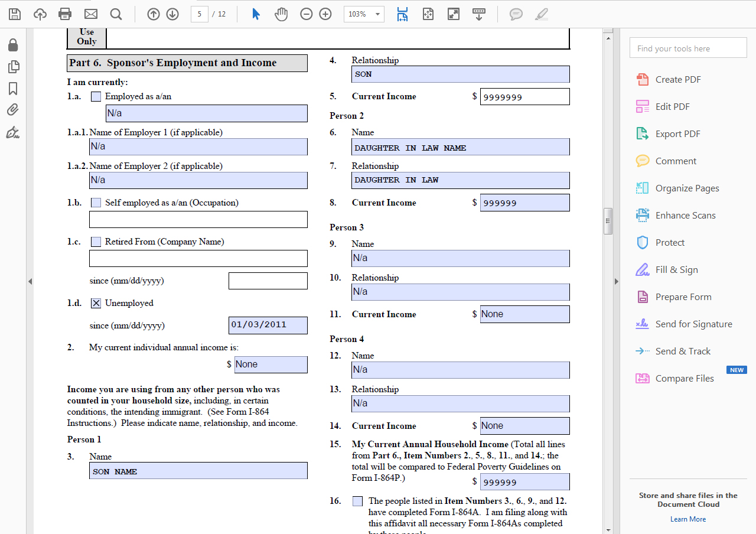
Task: Expand the left navigation pane arrow
Action: (30, 282)
